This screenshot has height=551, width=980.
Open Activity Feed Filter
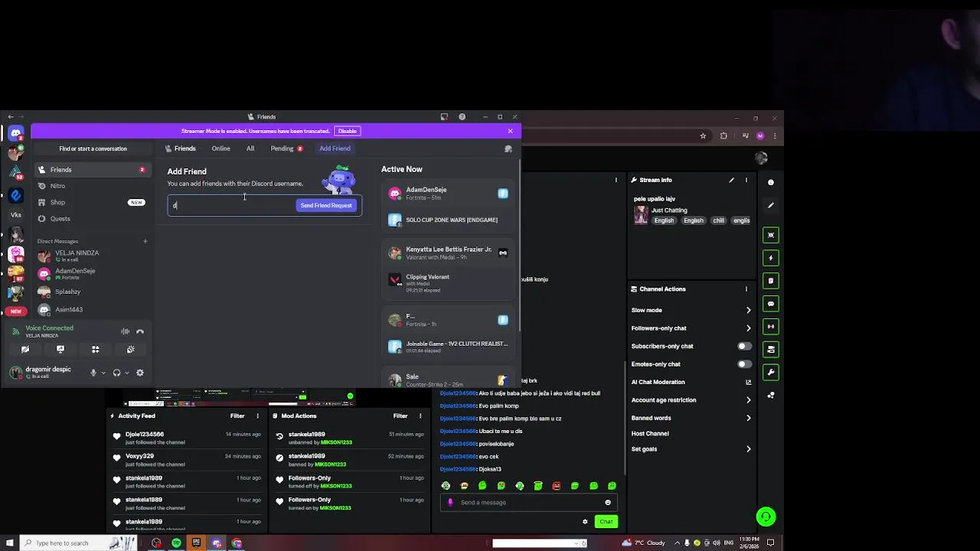point(237,416)
